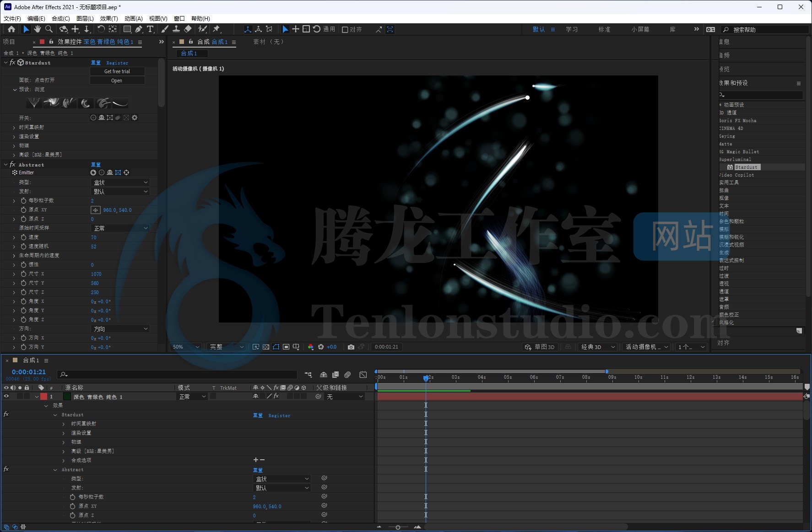
Task: Select the Pen tool
Action: [138, 29]
